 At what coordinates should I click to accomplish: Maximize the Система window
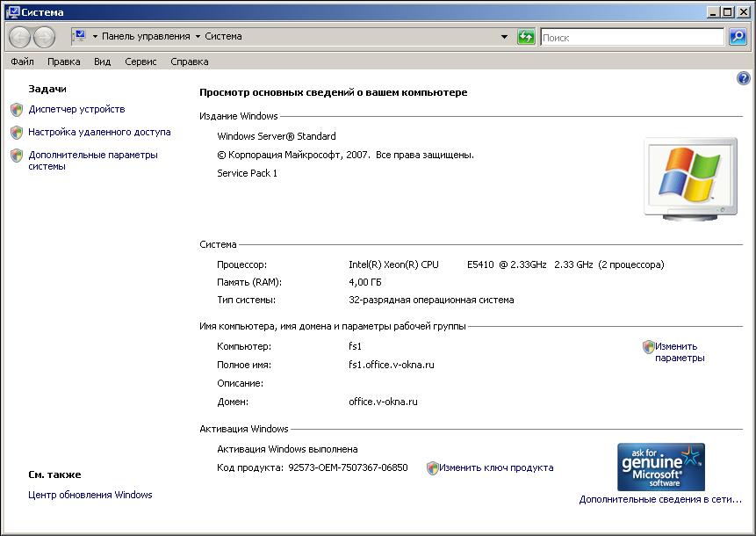(x=728, y=12)
